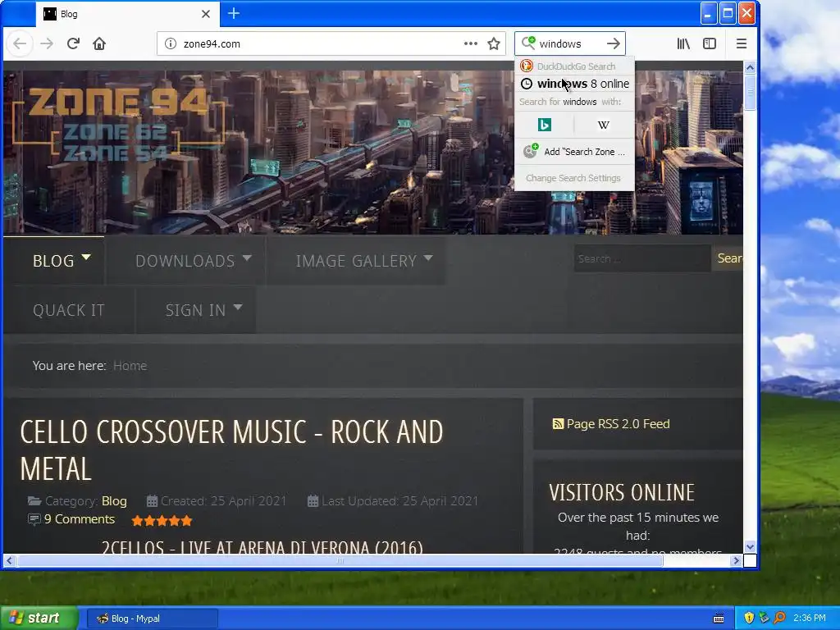
Task: Click the vertical scrollbar down arrow
Action: pos(750,547)
